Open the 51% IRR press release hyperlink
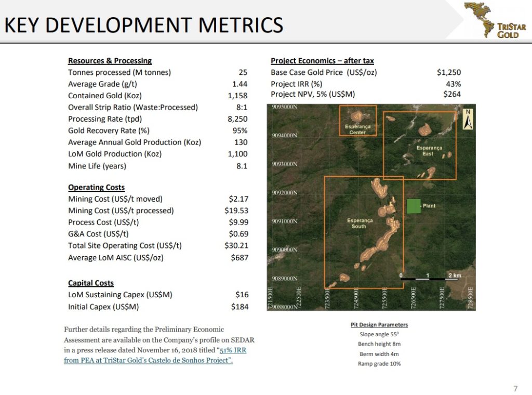532x395 pixels. [x=155, y=355]
